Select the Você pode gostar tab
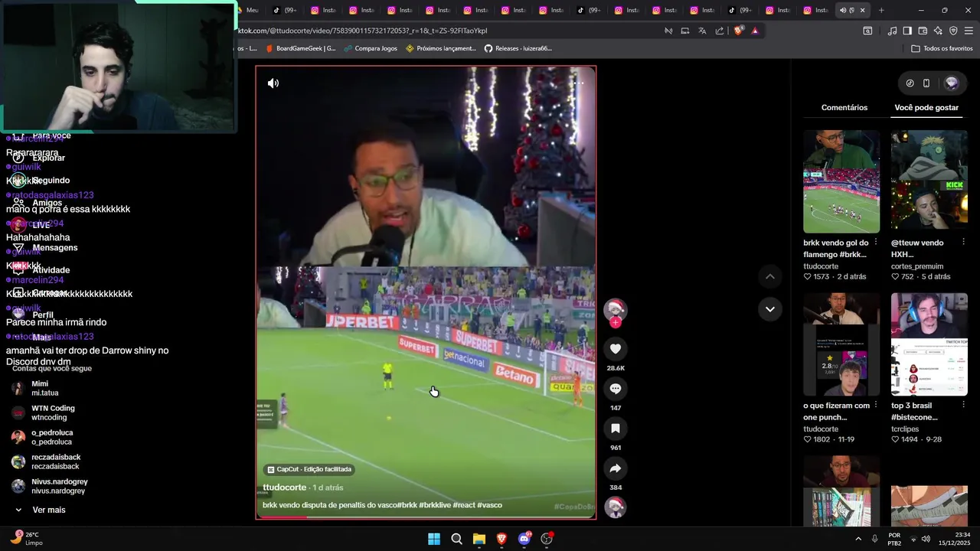980x551 pixels. tap(926, 108)
